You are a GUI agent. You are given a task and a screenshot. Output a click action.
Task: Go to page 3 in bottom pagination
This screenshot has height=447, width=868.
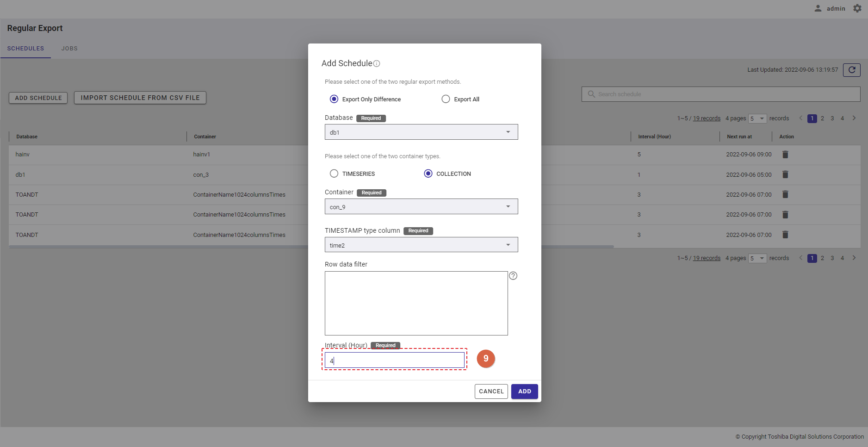point(832,258)
